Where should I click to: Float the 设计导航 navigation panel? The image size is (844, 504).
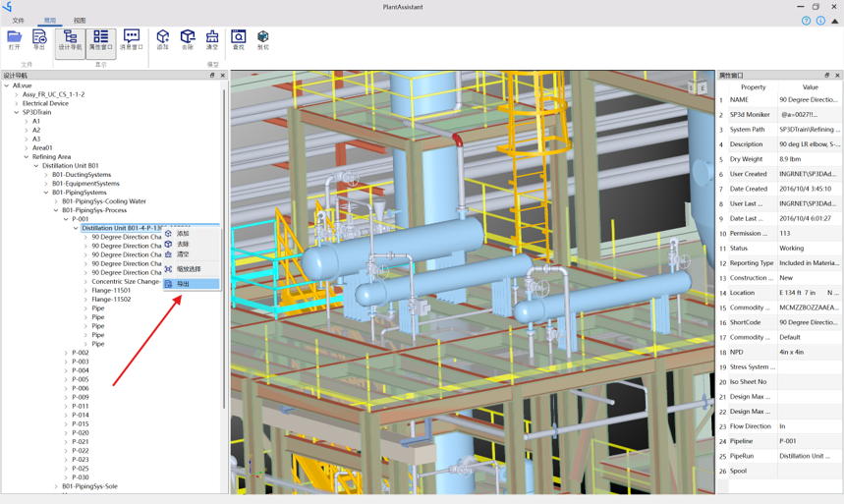[212, 76]
